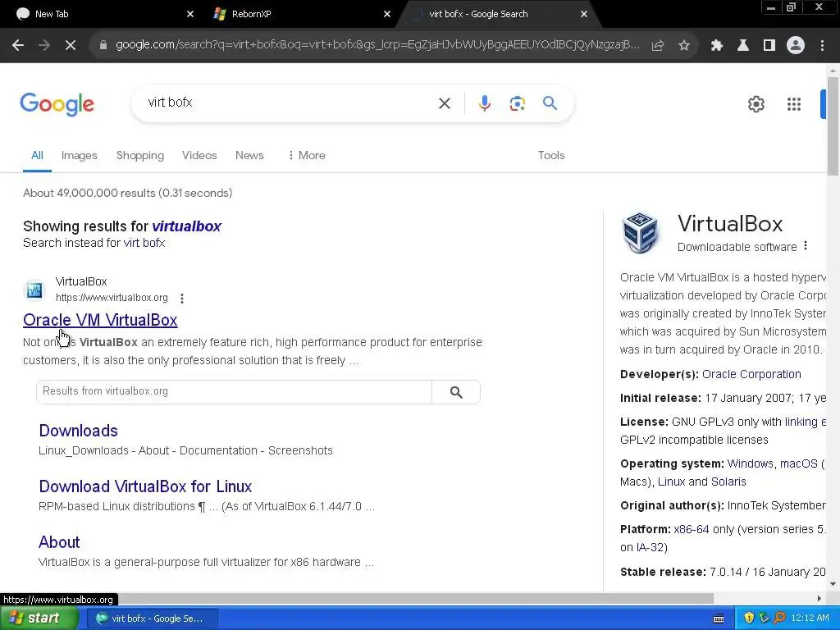Open the About sitelink

[59, 542]
